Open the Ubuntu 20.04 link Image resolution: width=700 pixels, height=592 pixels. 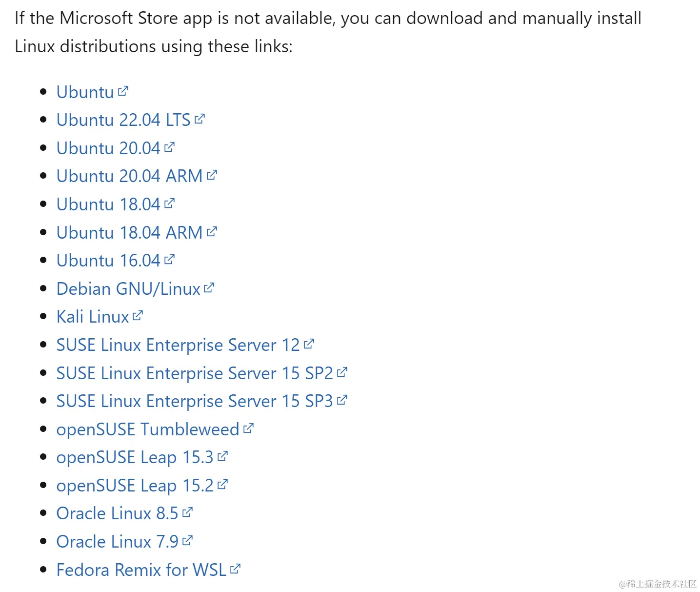point(108,148)
